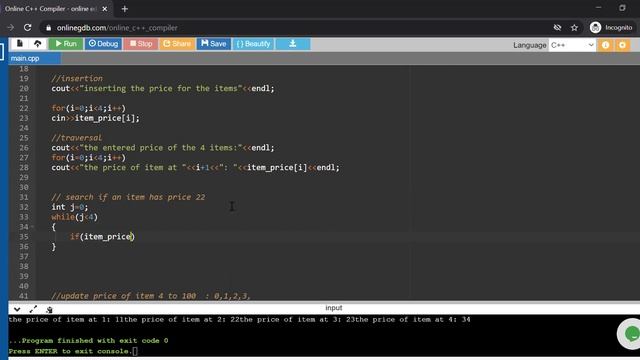Collapse the code fold arrow at line 34
The image size is (640, 360).
coord(33,227)
